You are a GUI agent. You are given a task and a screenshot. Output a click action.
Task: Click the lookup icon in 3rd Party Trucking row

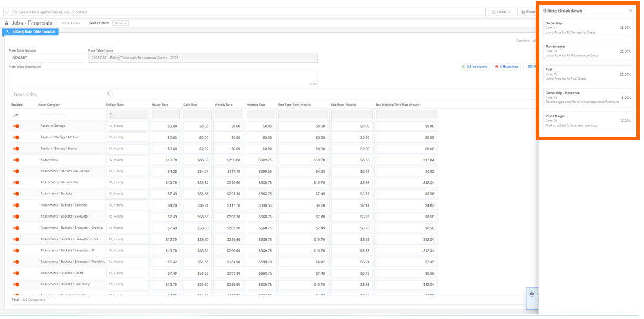111,115
